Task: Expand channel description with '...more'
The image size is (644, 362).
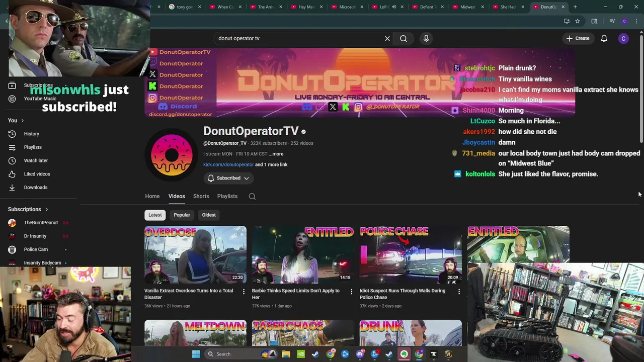Action: (x=276, y=154)
